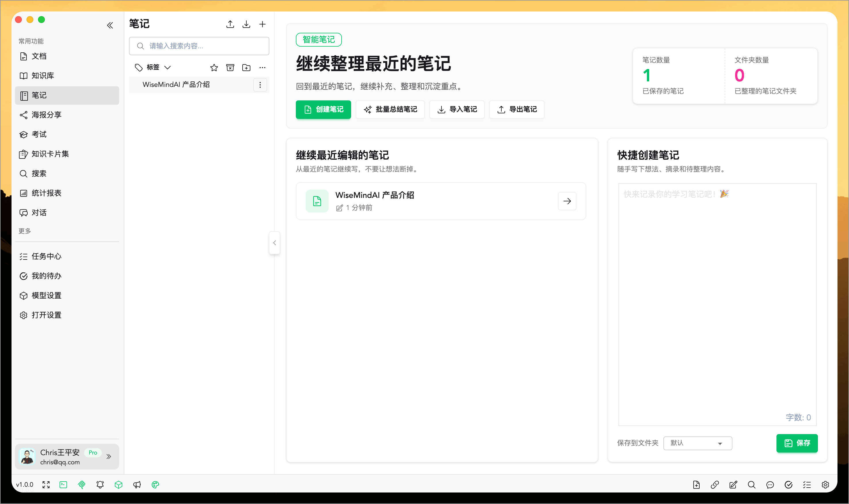Click the megaphone announcement icon in status bar
This screenshot has height=504, width=849.
[137, 485]
